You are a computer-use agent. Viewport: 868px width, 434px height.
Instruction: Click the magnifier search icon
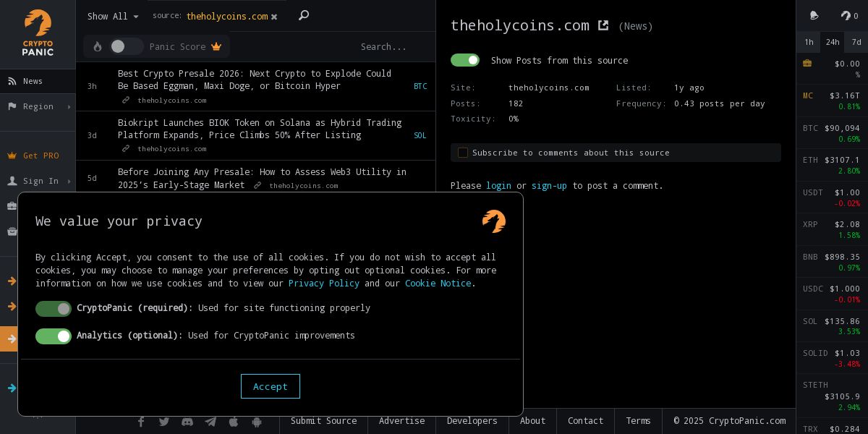coord(304,15)
